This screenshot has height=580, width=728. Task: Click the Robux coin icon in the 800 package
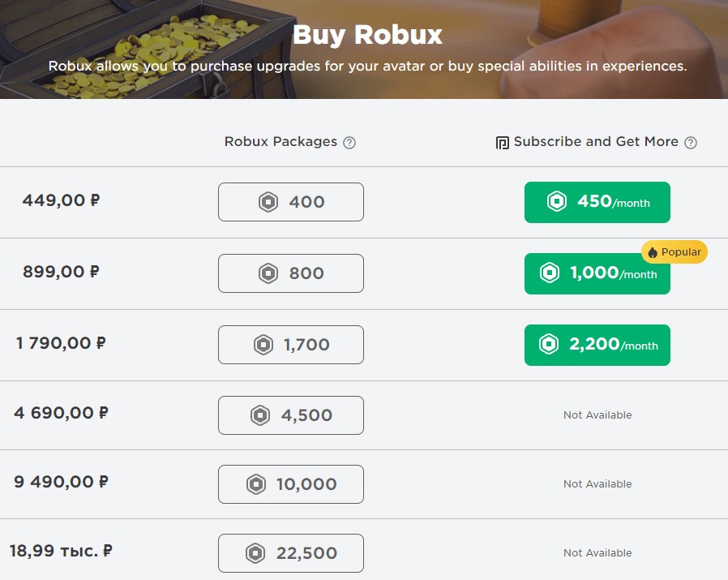tap(268, 273)
